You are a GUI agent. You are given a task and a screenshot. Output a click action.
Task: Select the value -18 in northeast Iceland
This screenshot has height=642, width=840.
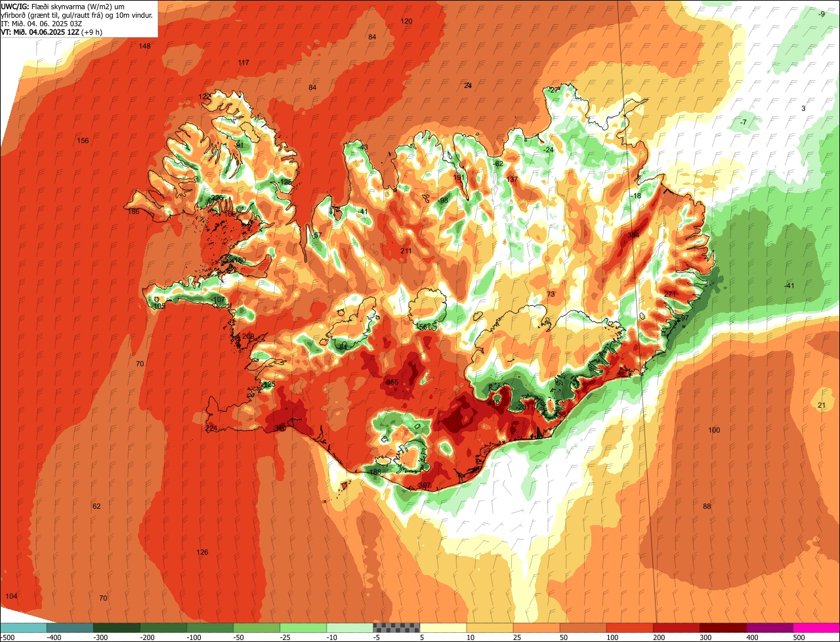[x=635, y=196]
